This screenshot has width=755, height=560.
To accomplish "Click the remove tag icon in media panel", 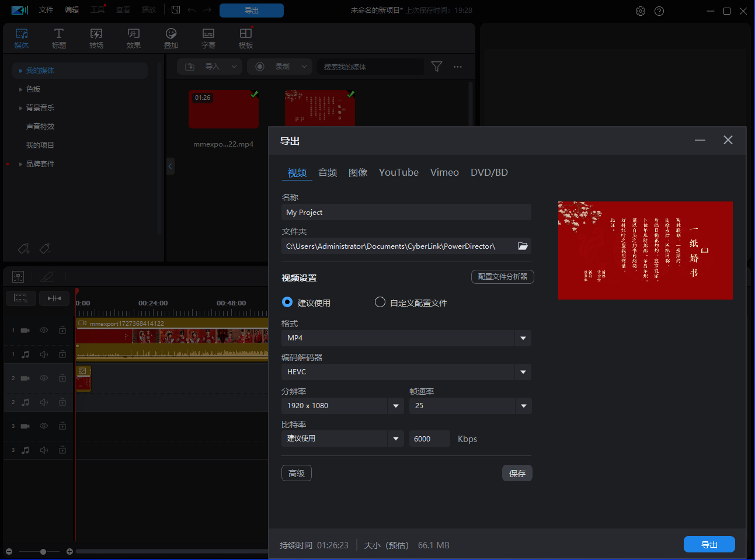I will (x=45, y=249).
